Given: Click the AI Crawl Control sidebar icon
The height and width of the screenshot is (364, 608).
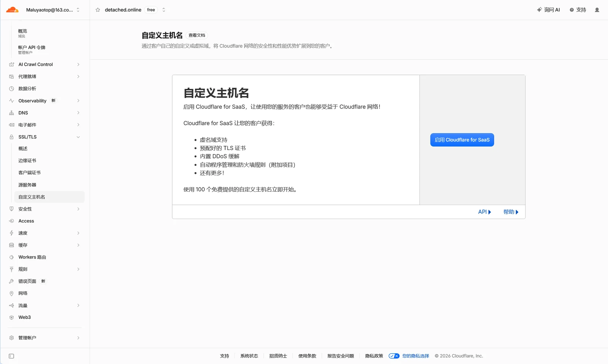Looking at the screenshot, I should point(11,65).
